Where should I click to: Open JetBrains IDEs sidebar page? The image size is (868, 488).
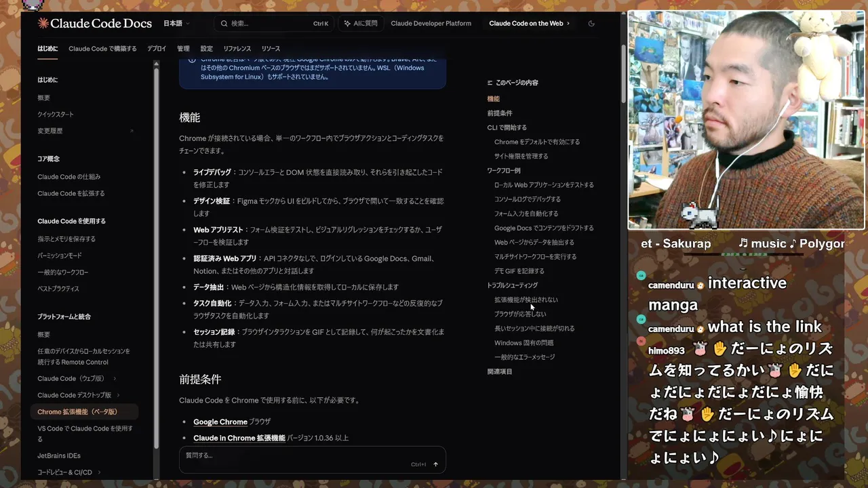pyautogui.click(x=59, y=455)
